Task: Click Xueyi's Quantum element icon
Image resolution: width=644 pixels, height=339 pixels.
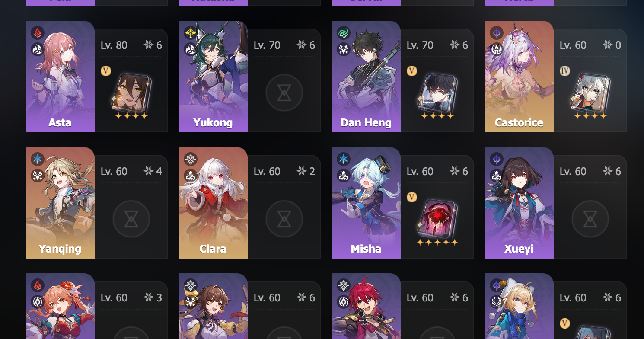Action: pos(497,159)
